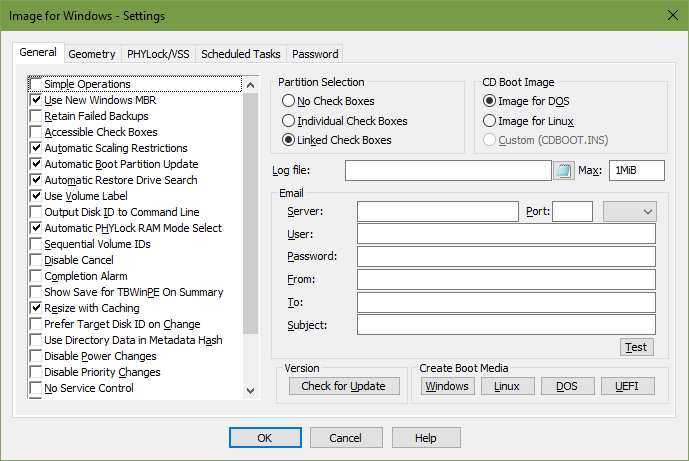This screenshot has height=461, width=689.
Task: Focus the email Server field
Action: coord(438,211)
